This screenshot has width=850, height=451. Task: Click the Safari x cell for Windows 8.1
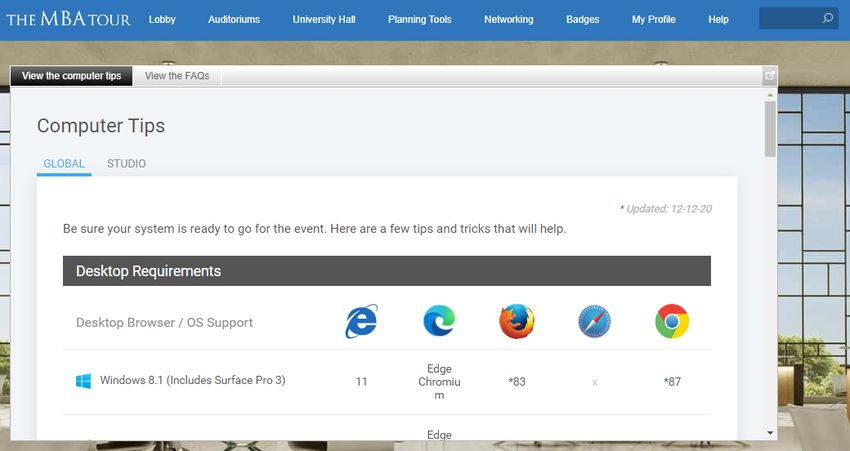pyautogui.click(x=595, y=382)
